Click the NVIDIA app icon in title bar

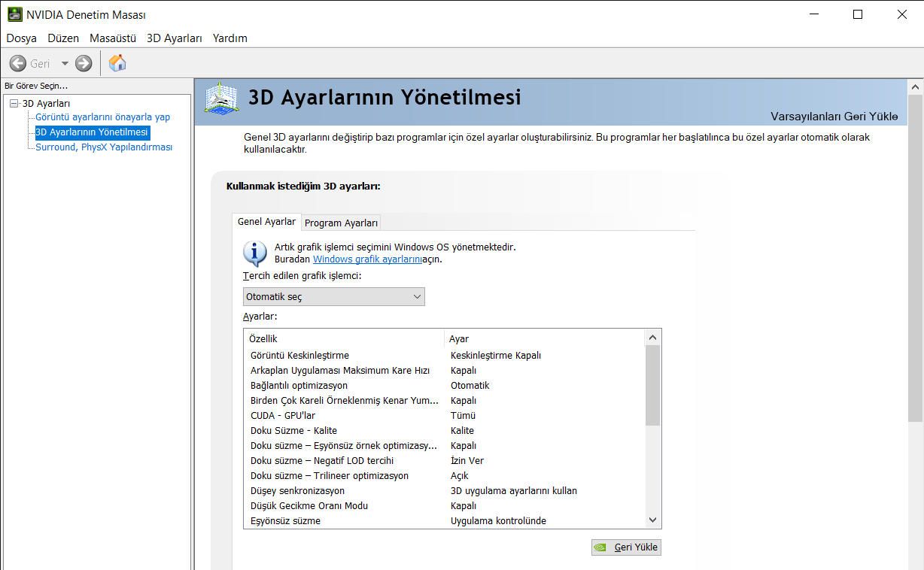14,14
